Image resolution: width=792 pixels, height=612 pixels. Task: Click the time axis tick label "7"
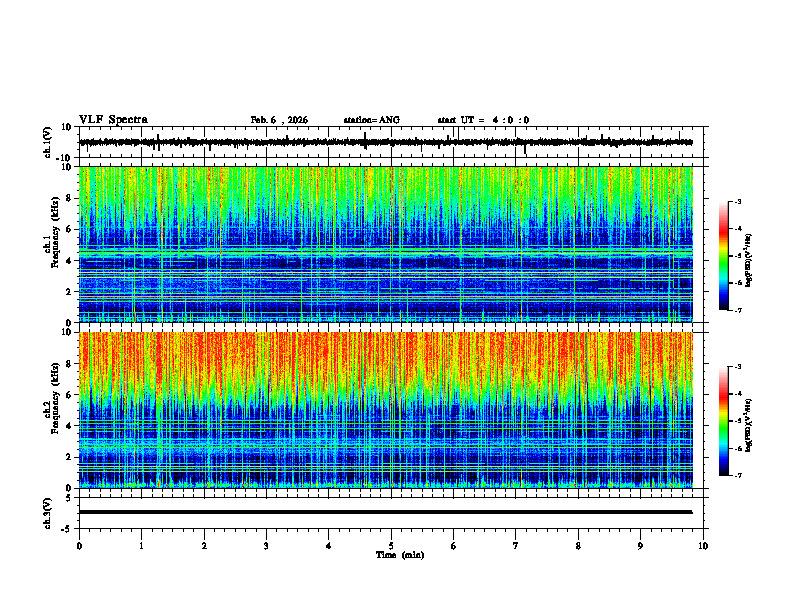[516, 546]
